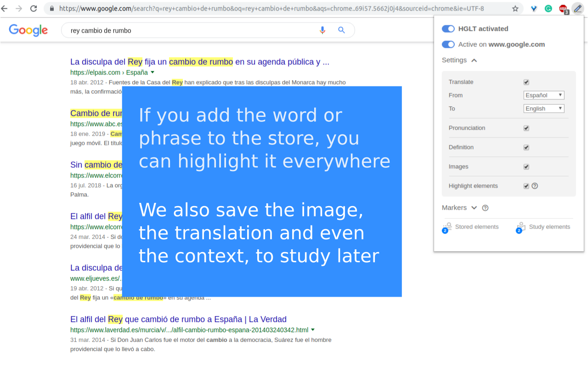
Task: Open the Grammarly extension icon
Action: [548, 8]
